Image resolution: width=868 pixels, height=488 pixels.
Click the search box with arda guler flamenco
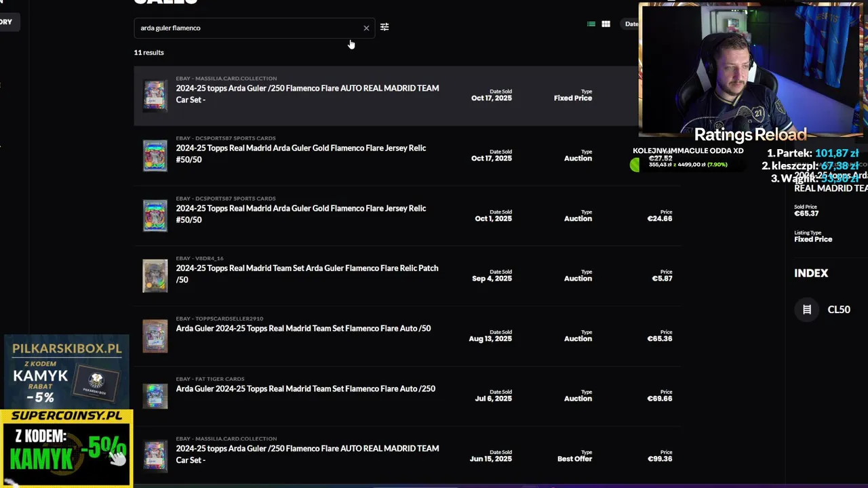254,28
